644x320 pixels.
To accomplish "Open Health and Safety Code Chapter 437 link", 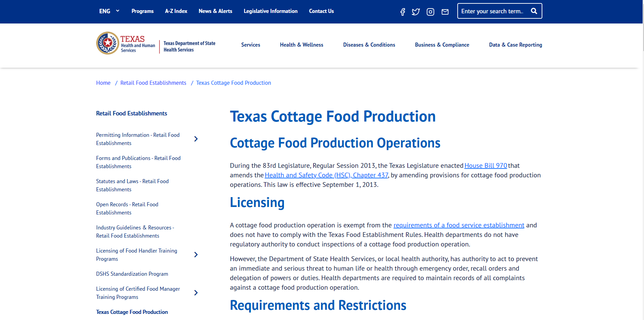I will pyautogui.click(x=326, y=175).
